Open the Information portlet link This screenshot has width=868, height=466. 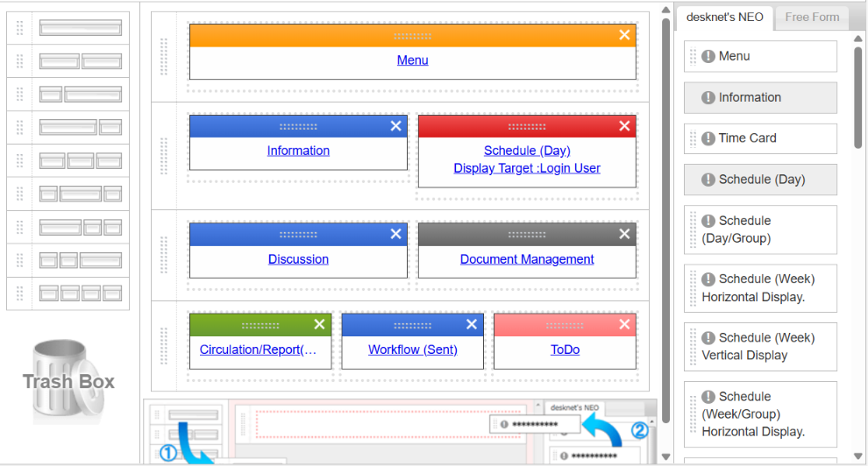click(298, 151)
